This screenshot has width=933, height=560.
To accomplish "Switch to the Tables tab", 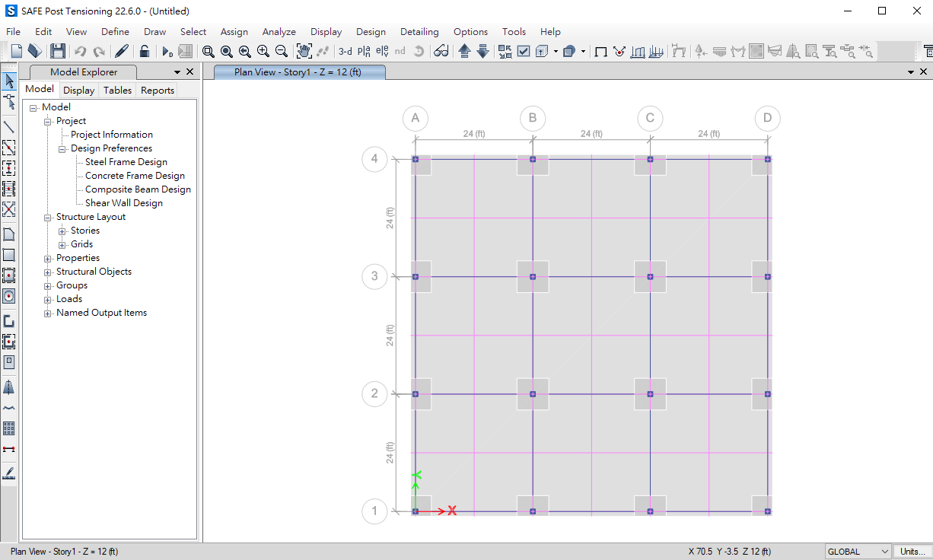I will [x=118, y=90].
